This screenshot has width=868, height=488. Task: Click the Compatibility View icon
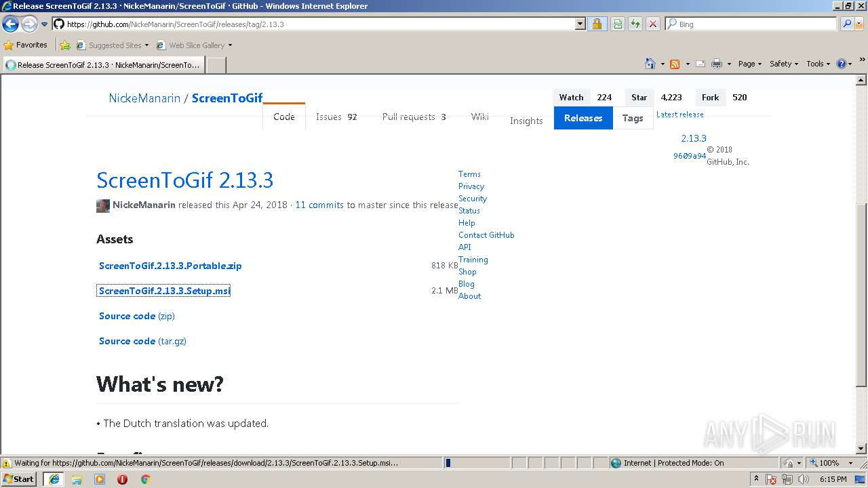[x=618, y=24]
